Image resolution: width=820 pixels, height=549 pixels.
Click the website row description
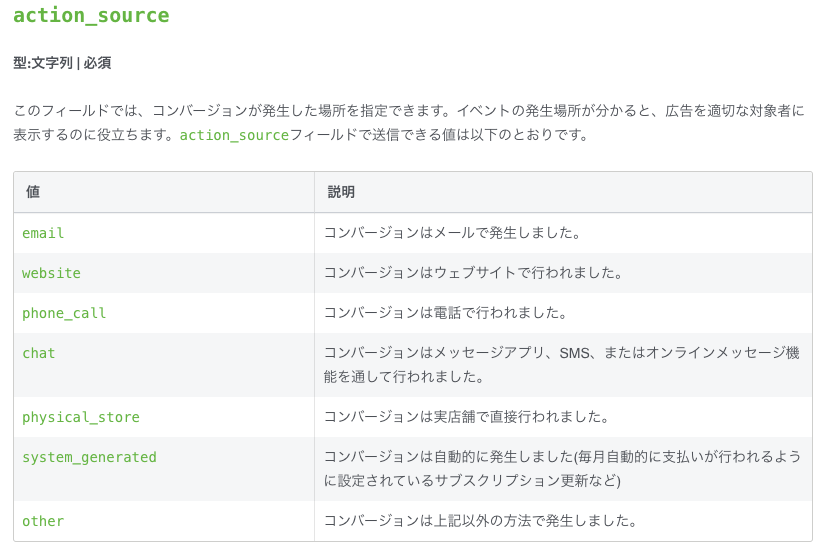(473, 273)
